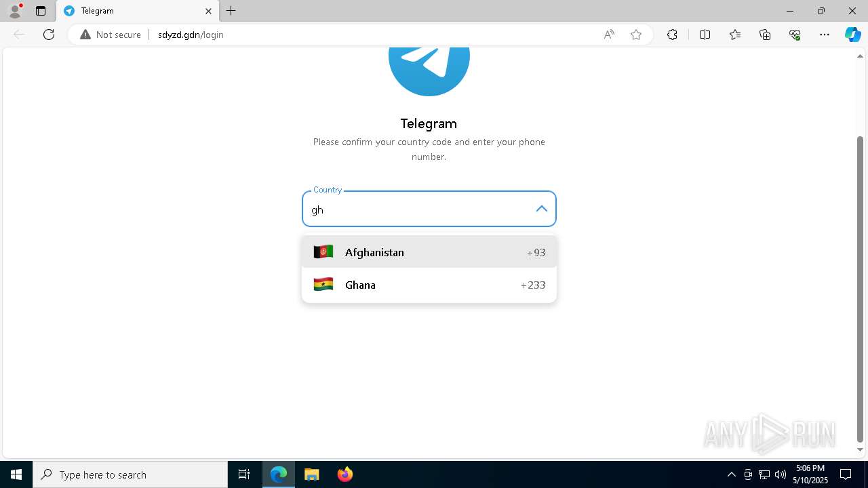
Task: Open Settings and more menu
Action: click(825, 35)
